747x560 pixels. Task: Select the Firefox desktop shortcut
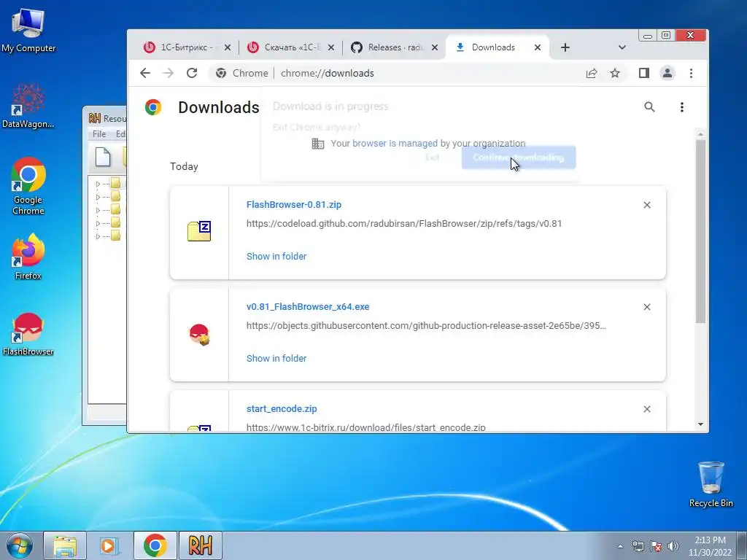tap(28, 256)
